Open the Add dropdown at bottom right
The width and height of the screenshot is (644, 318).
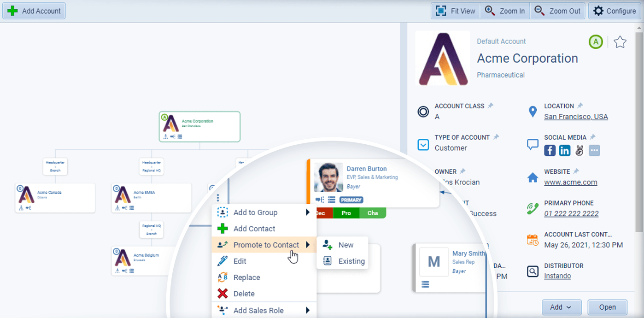(562, 307)
